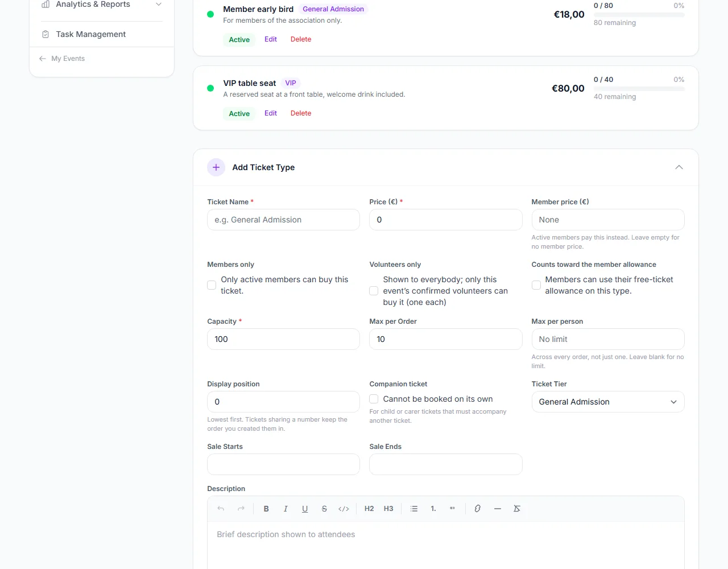Viewport: 728px width, 569px height.
Task: Insert a numbered list
Action: 433,509
